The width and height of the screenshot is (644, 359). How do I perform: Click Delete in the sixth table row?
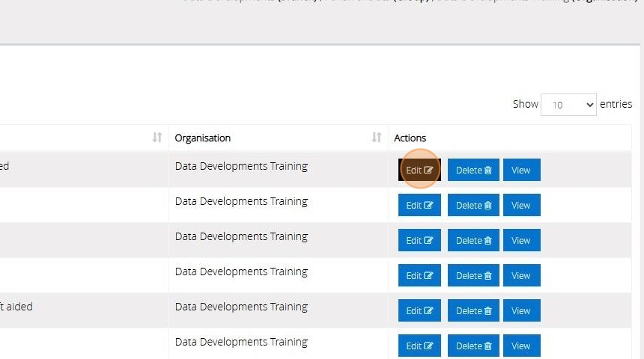(x=473, y=346)
